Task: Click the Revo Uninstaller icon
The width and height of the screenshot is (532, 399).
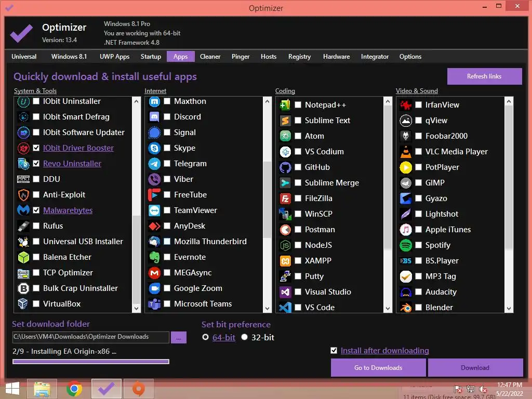Action: tap(23, 164)
